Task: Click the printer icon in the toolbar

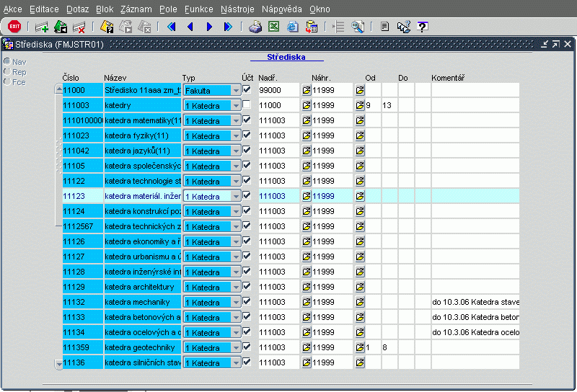Action: 255,27
